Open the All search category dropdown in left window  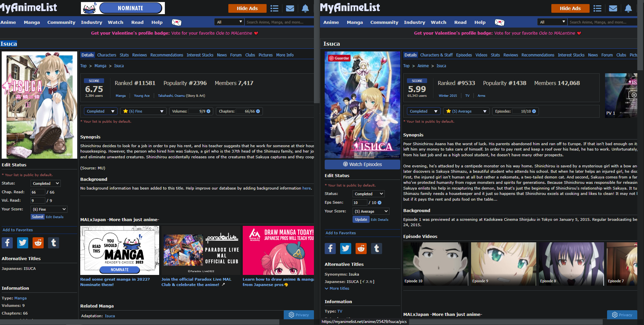(x=229, y=22)
